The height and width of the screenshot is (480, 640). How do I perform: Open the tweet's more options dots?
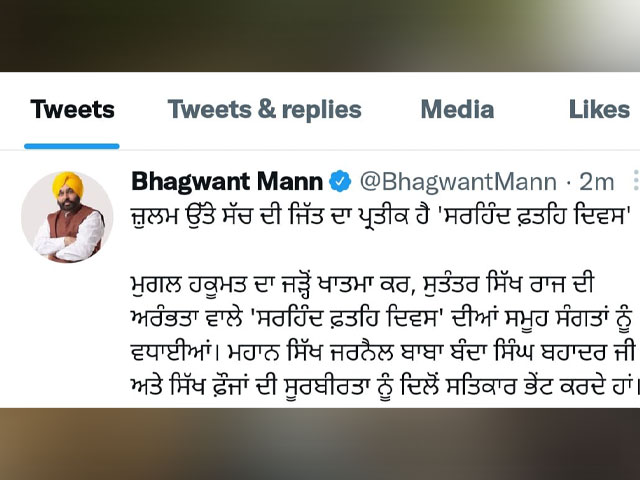point(636,180)
